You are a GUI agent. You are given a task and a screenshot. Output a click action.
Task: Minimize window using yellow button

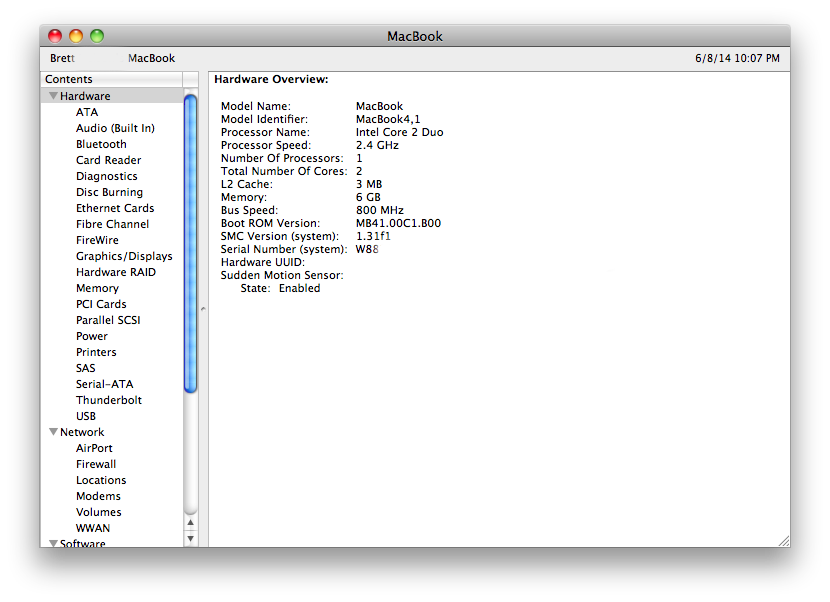[76, 36]
